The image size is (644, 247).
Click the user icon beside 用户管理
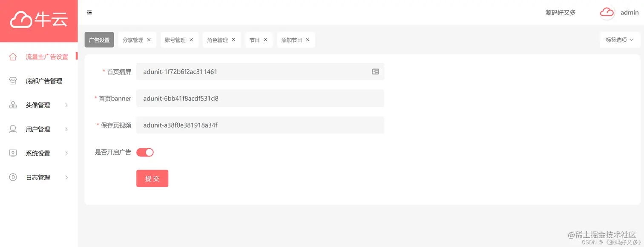13,129
